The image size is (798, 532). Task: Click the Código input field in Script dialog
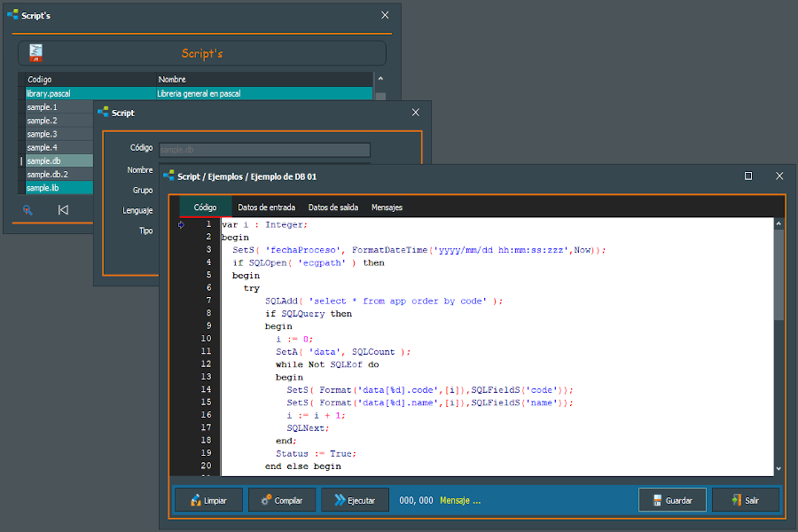click(264, 150)
